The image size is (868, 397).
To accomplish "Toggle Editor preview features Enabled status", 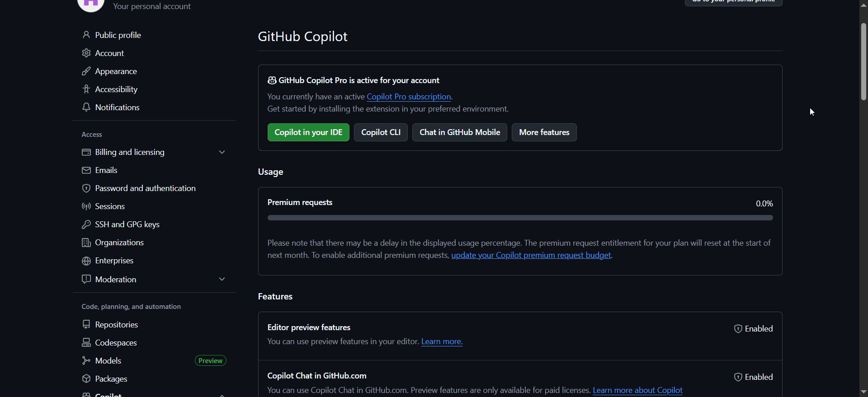I will (753, 329).
